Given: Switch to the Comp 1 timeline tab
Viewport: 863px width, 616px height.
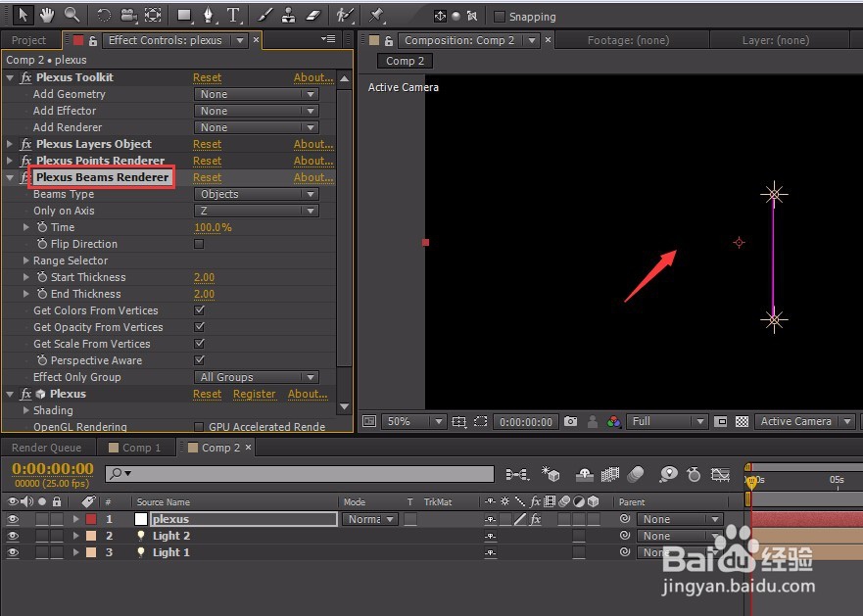Looking at the screenshot, I should point(135,448).
